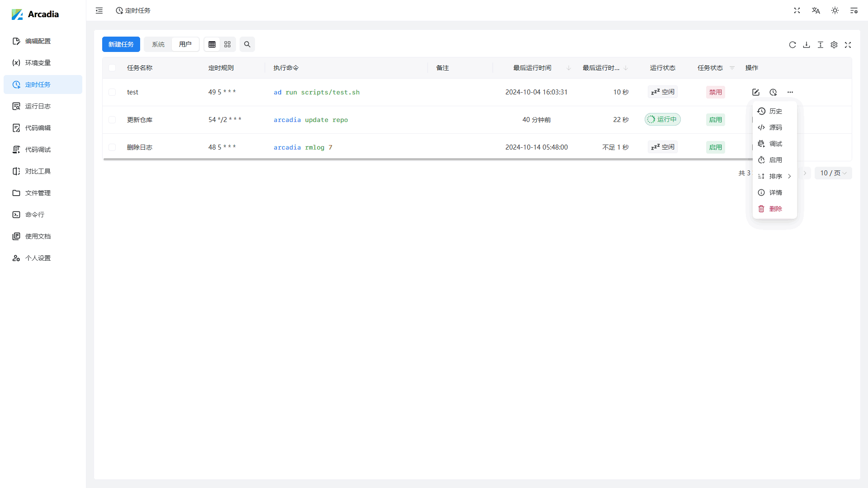Image resolution: width=868 pixels, height=488 pixels.
Task: Open 运行日志 in the sidebar
Action: coord(38,106)
